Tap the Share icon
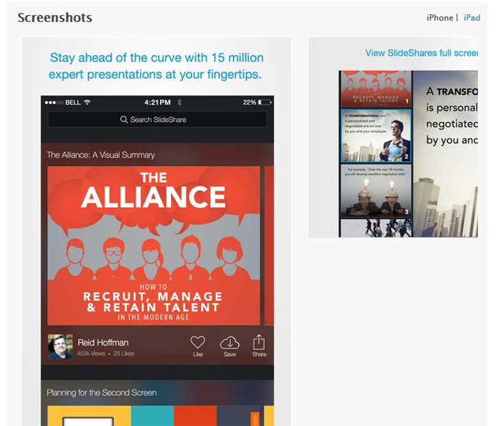This screenshot has width=504, height=426. (259, 342)
